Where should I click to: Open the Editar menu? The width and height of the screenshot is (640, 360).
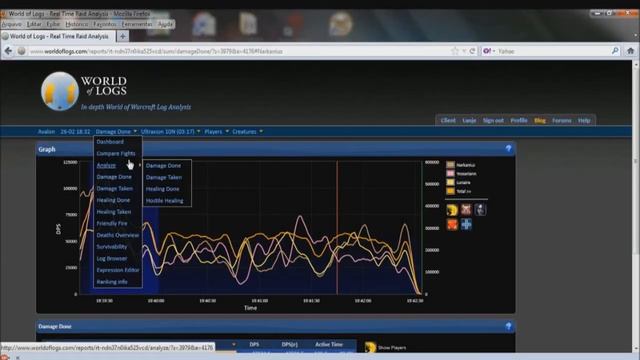coord(34,24)
